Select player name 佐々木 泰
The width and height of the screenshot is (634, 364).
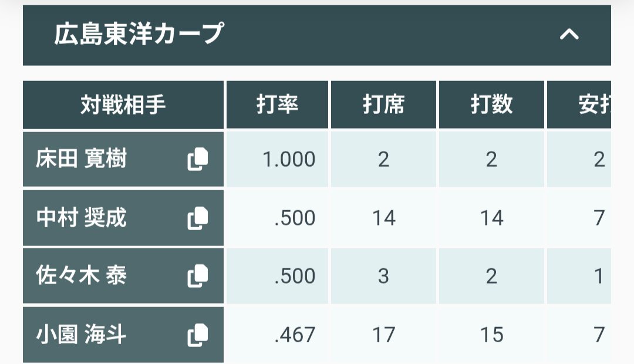pos(81,276)
